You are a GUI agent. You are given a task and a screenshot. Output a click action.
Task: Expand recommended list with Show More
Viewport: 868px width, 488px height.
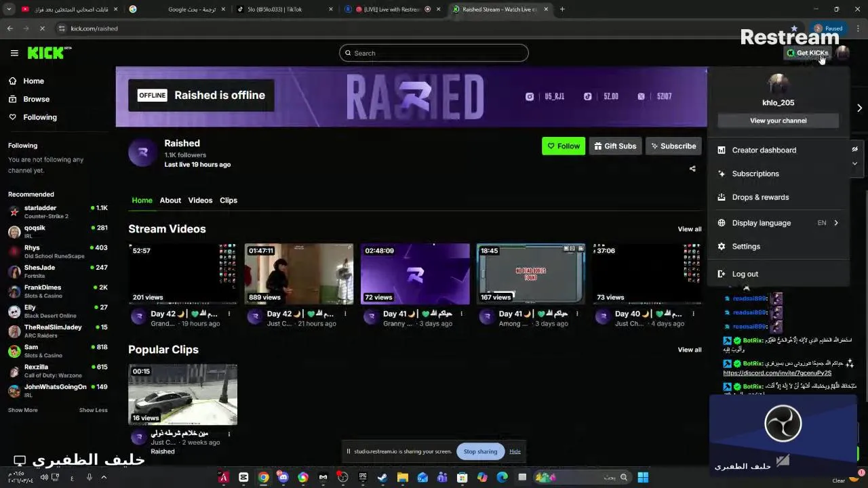tap(22, 410)
